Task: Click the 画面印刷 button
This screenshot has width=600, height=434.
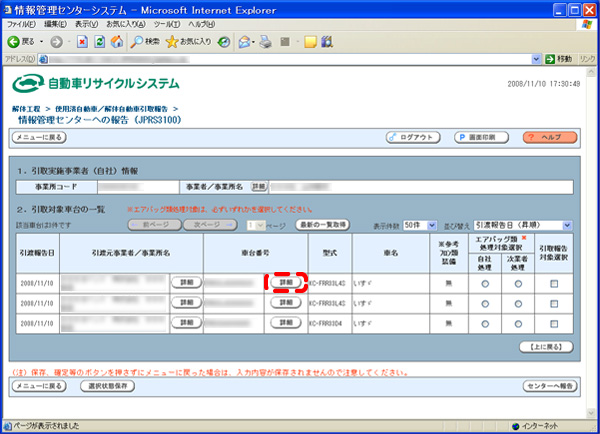Action: pyautogui.click(x=481, y=137)
